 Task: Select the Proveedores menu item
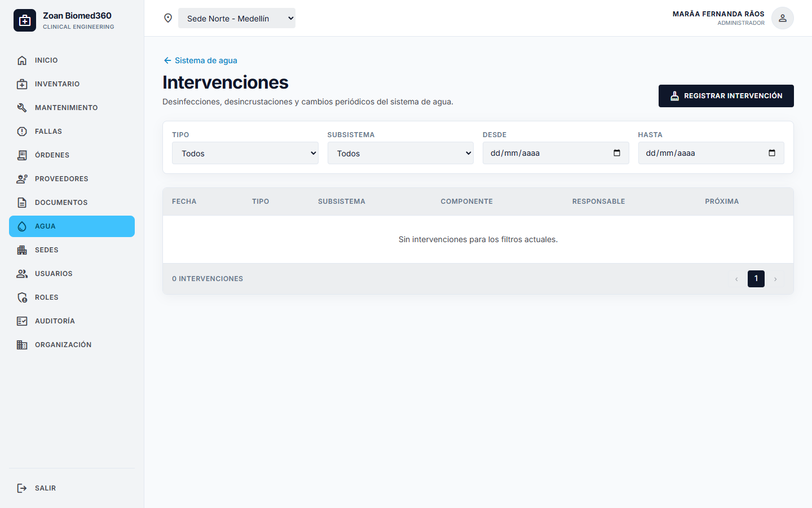point(72,179)
